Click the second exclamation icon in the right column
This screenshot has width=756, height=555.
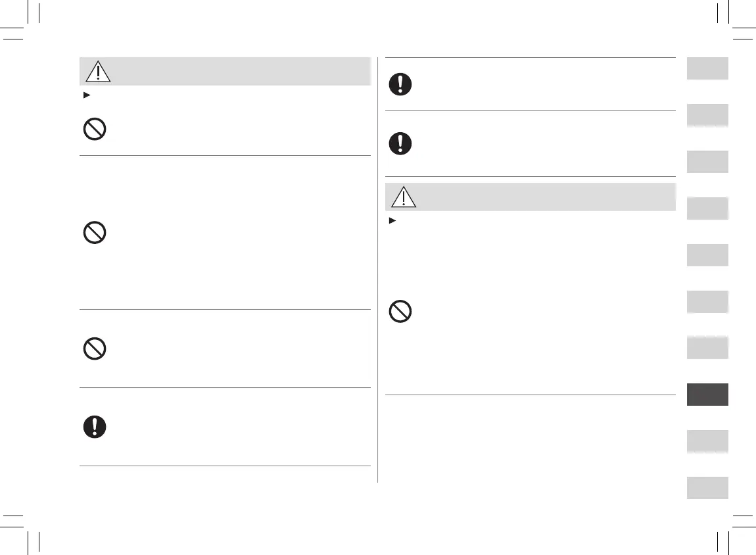[x=400, y=143]
